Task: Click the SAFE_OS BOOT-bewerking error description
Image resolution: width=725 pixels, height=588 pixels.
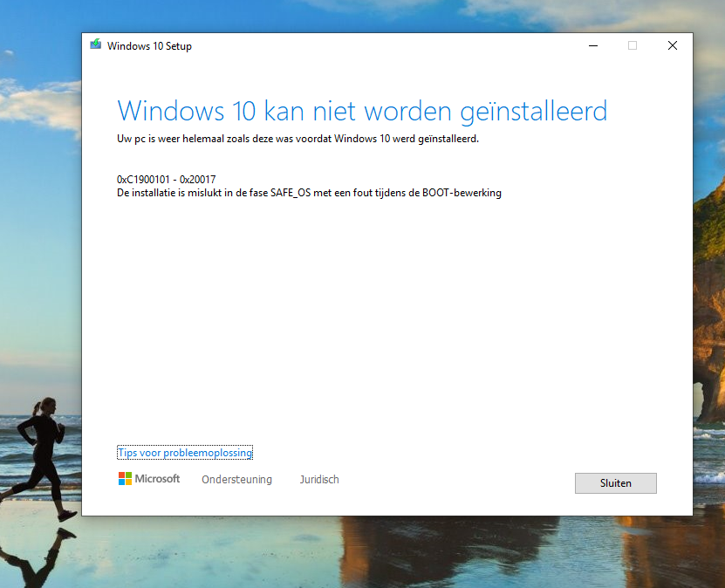Action: coord(309,193)
